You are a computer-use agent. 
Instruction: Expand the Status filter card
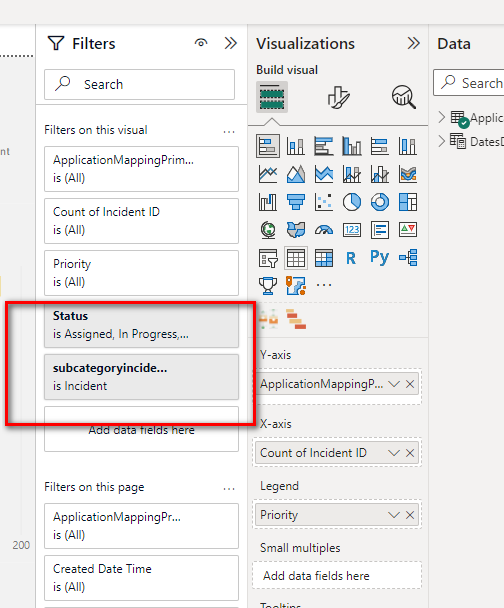pos(142,325)
